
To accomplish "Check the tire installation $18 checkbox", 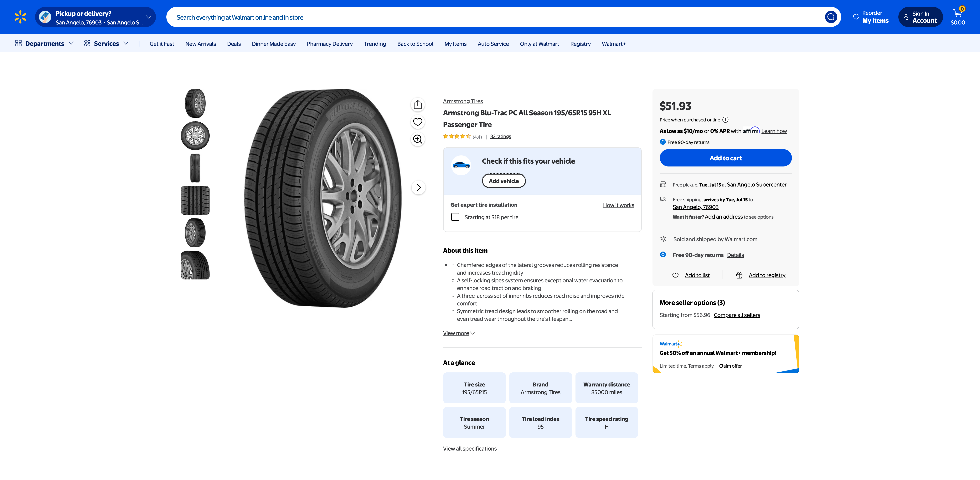I will pos(455,217).
